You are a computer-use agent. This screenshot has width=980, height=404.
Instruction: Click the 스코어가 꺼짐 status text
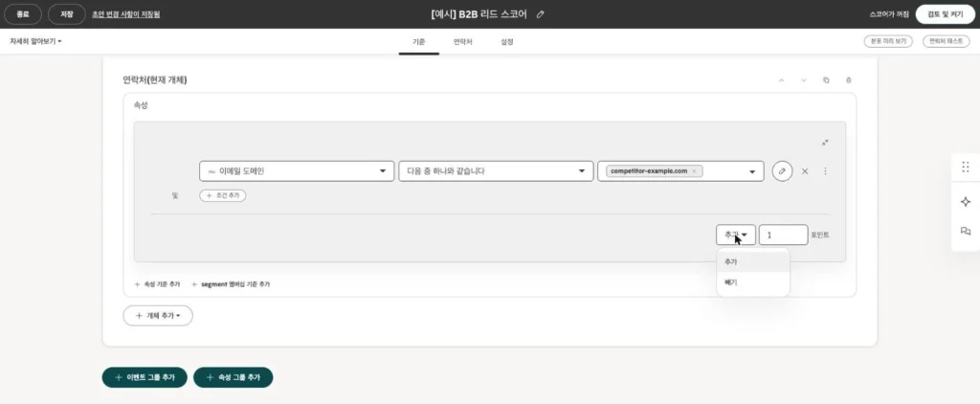[889, 14]
